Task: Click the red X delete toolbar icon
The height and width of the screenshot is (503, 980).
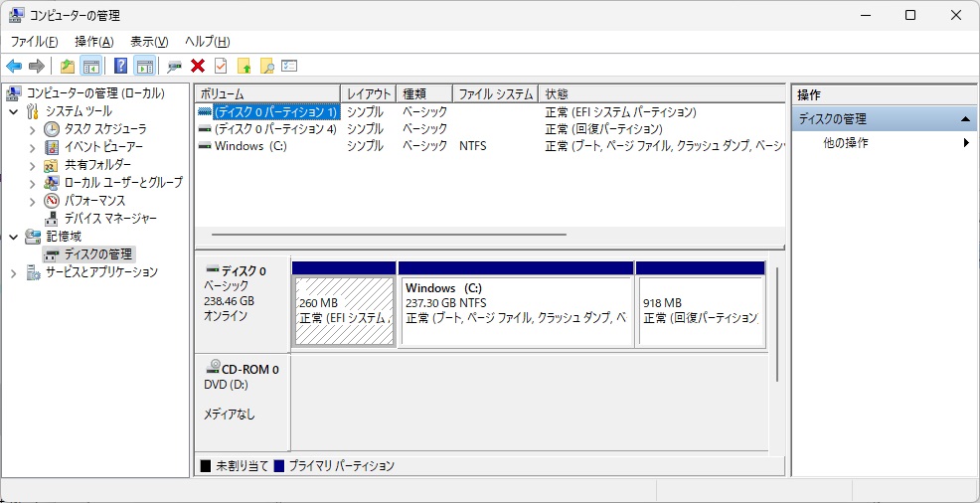Action: pos(198,66)
